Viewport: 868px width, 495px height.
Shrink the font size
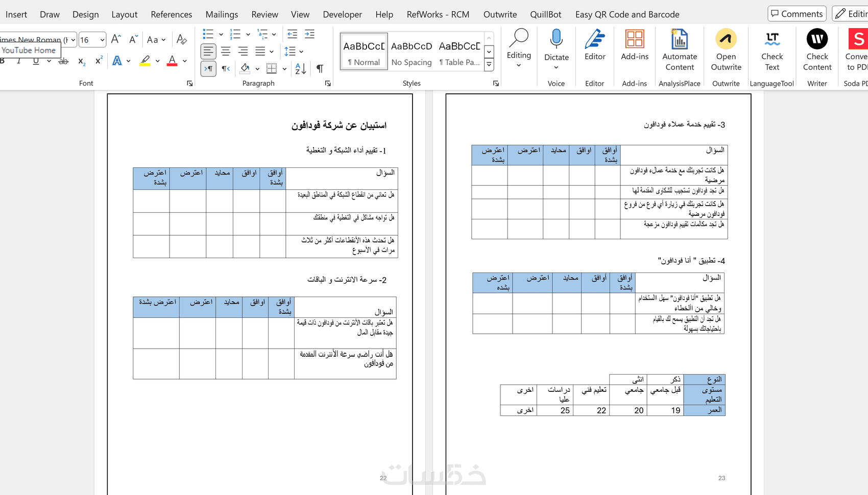click(133, 39)
